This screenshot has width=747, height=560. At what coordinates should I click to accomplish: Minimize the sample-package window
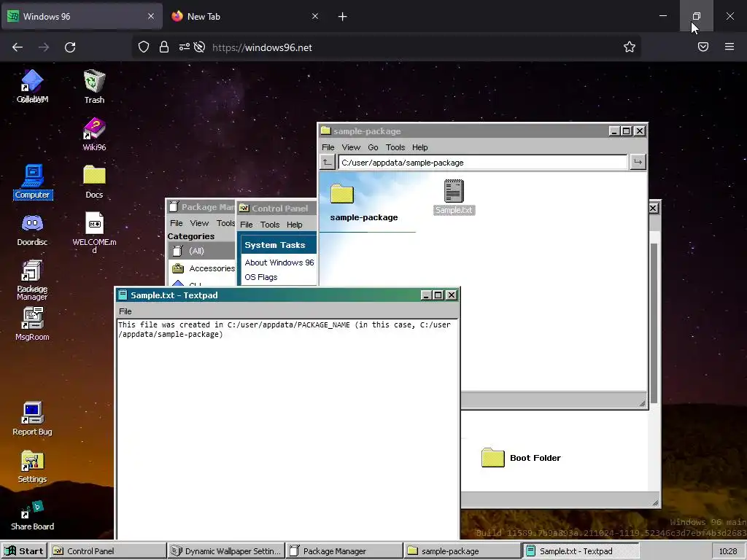coord(614,131)
